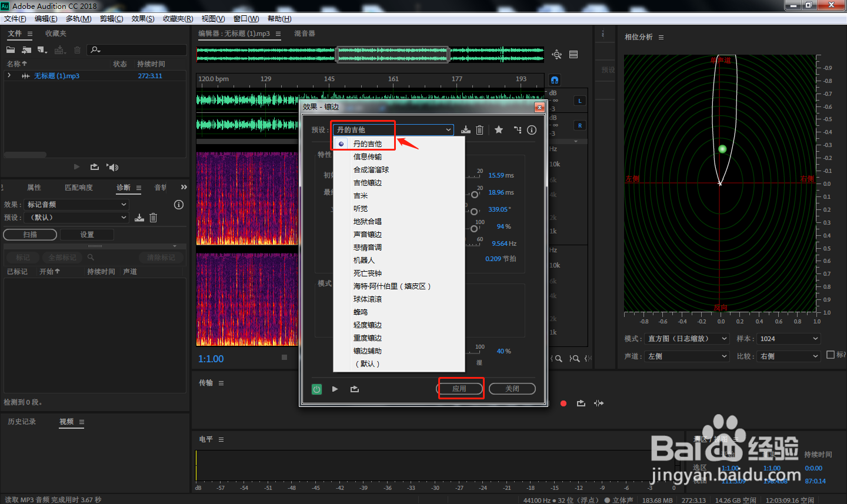Click the import file icon in Files panel
847x504 pixels.
(x=26, y=50)
